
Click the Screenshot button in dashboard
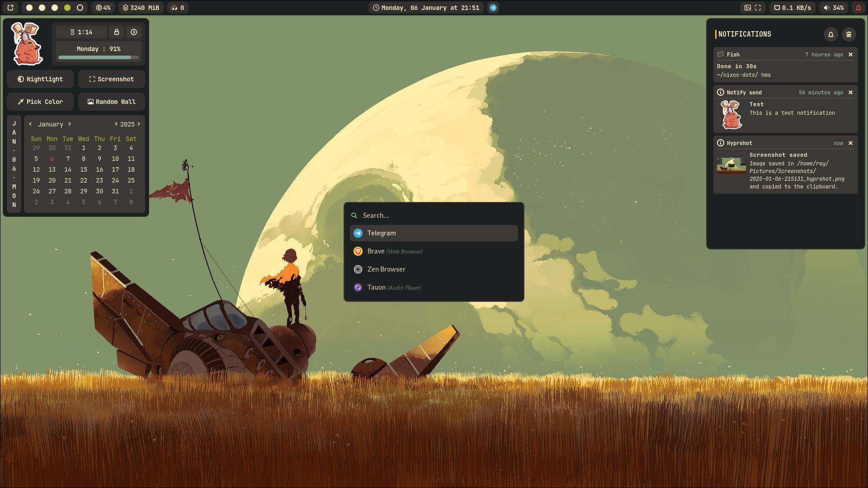tap(112, 79)
